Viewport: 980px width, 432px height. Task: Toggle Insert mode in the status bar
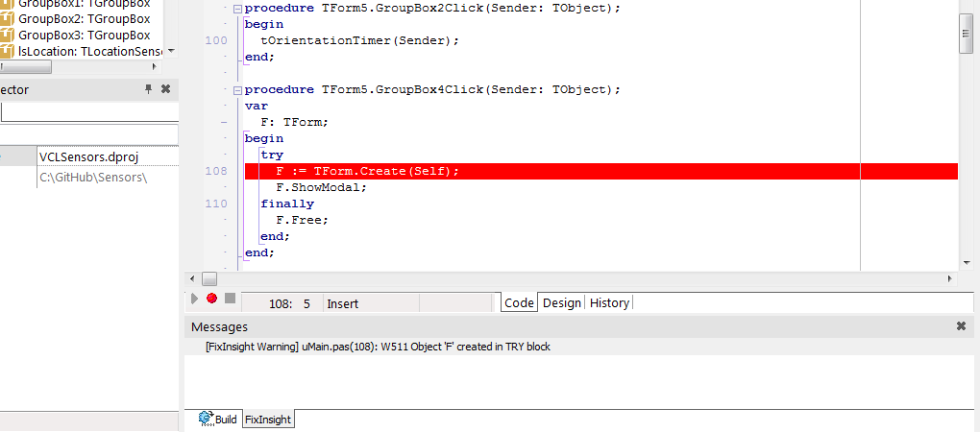[343, 303]
